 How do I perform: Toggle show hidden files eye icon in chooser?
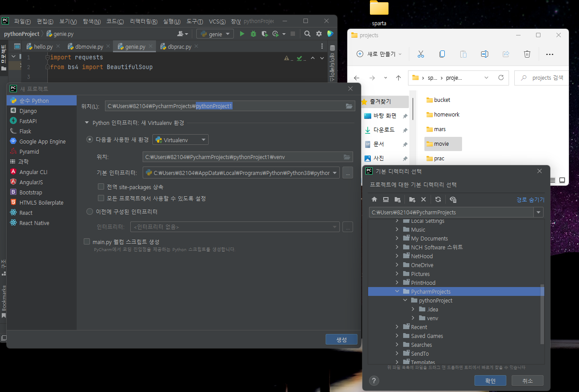click(x=453, y=199)
